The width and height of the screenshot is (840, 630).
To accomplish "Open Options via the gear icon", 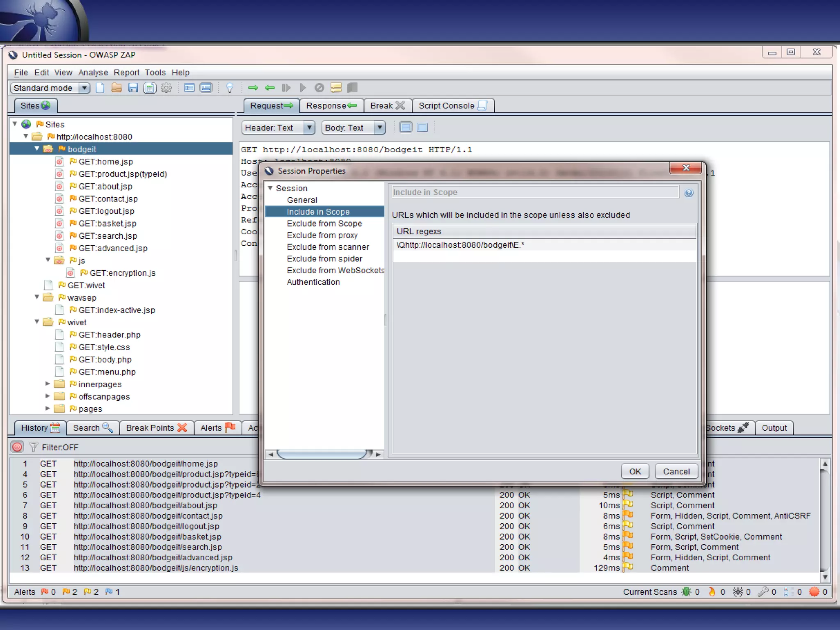I will pos(166,88).
